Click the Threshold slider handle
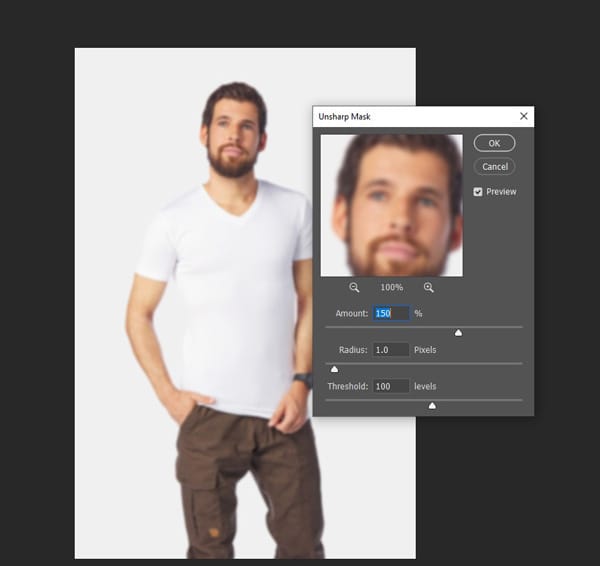This screenshot has width=600, height=566. pyautogui.click(x=432, y=405)
